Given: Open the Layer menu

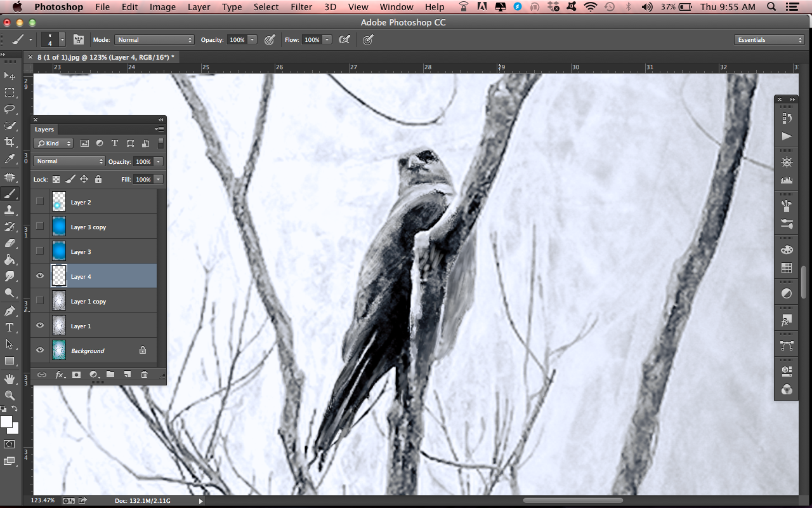Looking at the screenshot, I should click(x=199, y=7).
